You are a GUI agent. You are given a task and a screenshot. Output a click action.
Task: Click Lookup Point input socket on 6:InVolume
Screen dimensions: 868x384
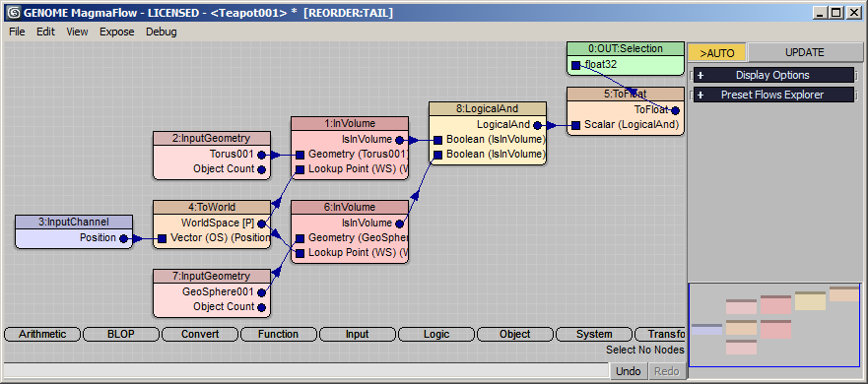pos(300,253)
